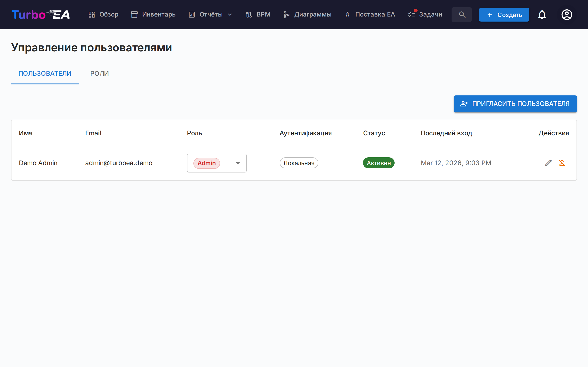
Task: Edit Demo Admin with pencil icon
Action: pyautogui.click(x=548, y=163)
